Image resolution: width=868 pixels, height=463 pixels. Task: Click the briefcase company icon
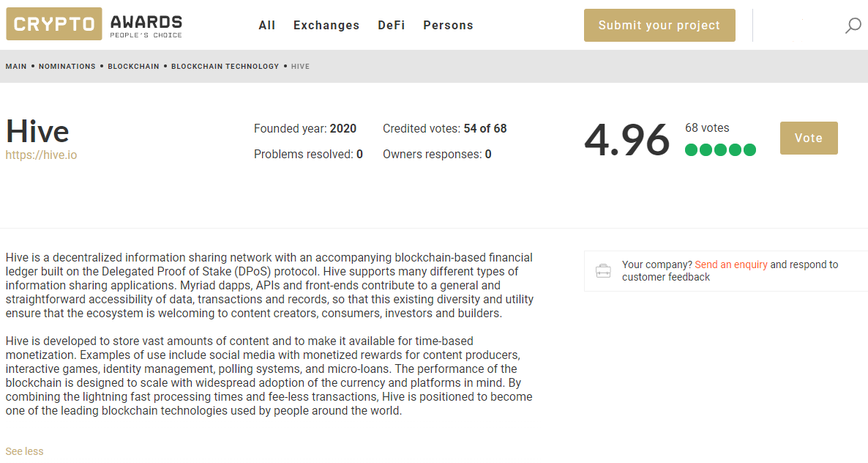click(603, 271)
